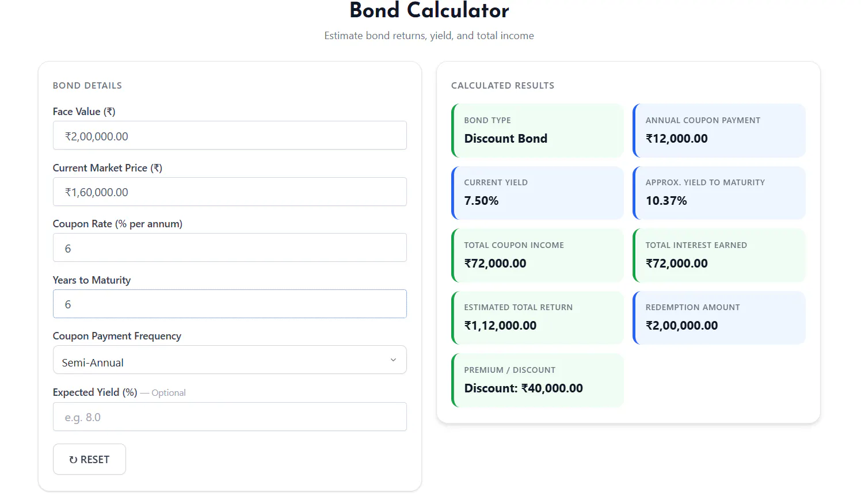The height and width of the screenshot is (504, 861).
Task: Click the 'TOTAL COUPON INCOME' card label
Action: (x=514, y=245)
